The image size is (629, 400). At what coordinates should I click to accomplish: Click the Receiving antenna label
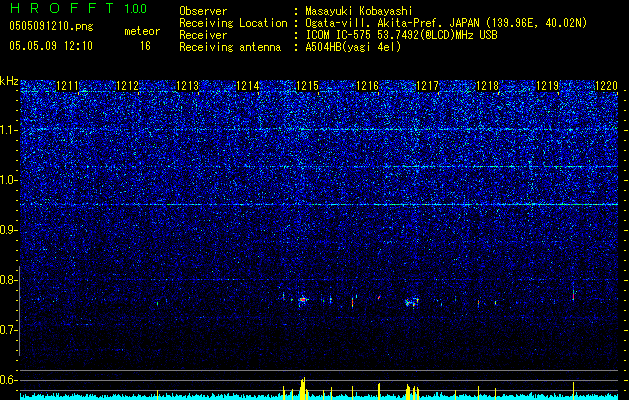pos(230,47)
